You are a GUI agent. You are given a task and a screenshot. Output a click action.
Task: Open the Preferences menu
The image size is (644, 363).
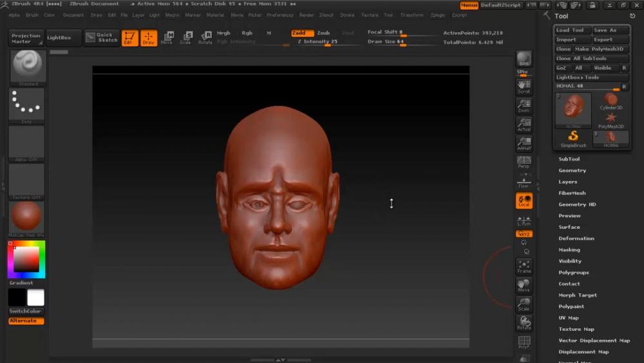pyautogui.click(x=279, y=15)
